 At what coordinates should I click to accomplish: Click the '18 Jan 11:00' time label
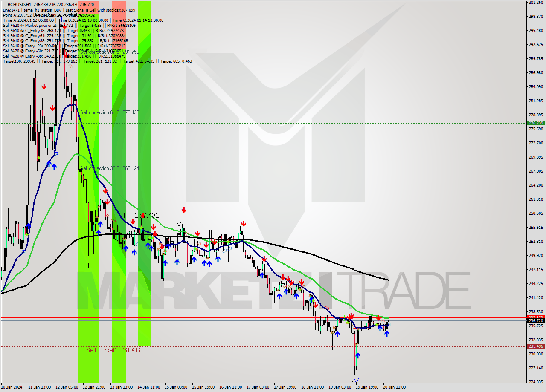click(312, 387)
